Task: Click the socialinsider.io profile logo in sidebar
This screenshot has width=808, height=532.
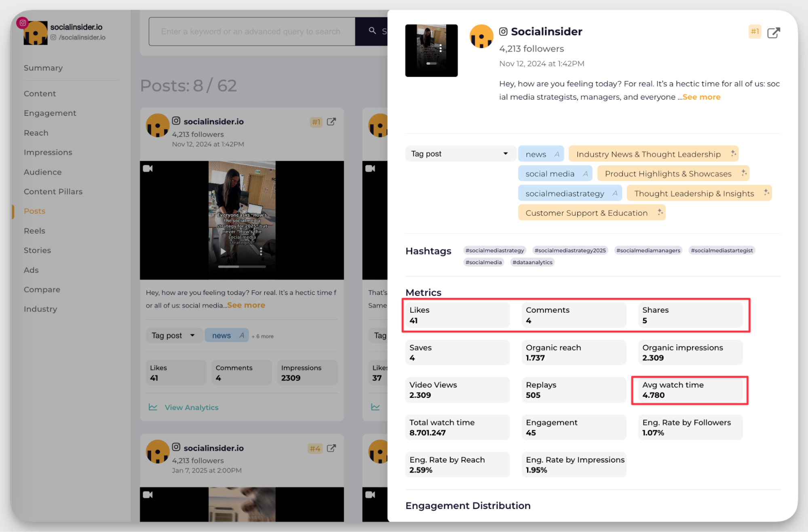Action: (36, 33)
